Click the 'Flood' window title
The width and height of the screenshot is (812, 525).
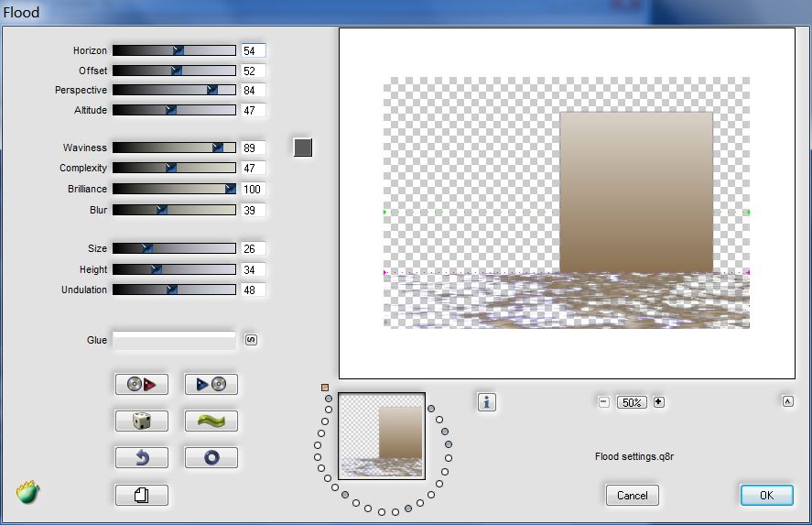21,12
